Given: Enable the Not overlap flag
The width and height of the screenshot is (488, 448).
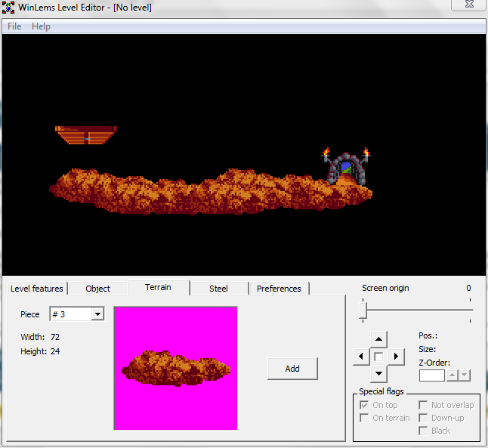Looking at the screenshot, I should [423, 405].
